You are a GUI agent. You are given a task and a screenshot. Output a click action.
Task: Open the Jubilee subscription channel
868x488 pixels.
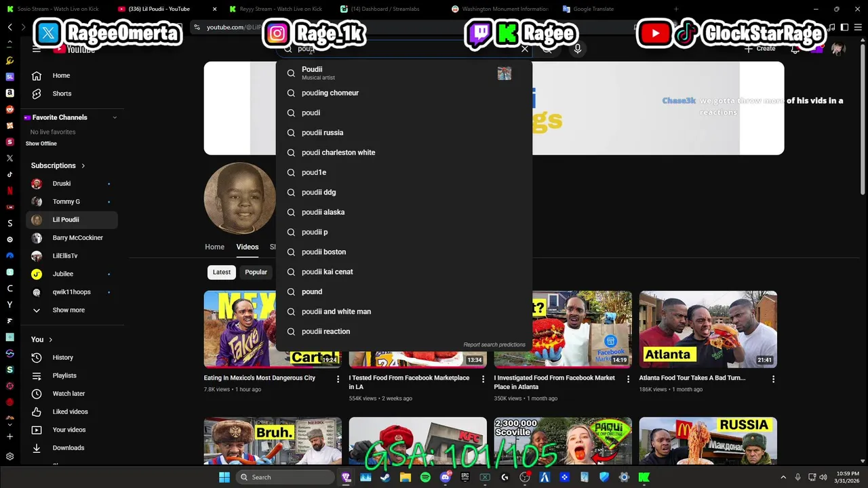71,274
